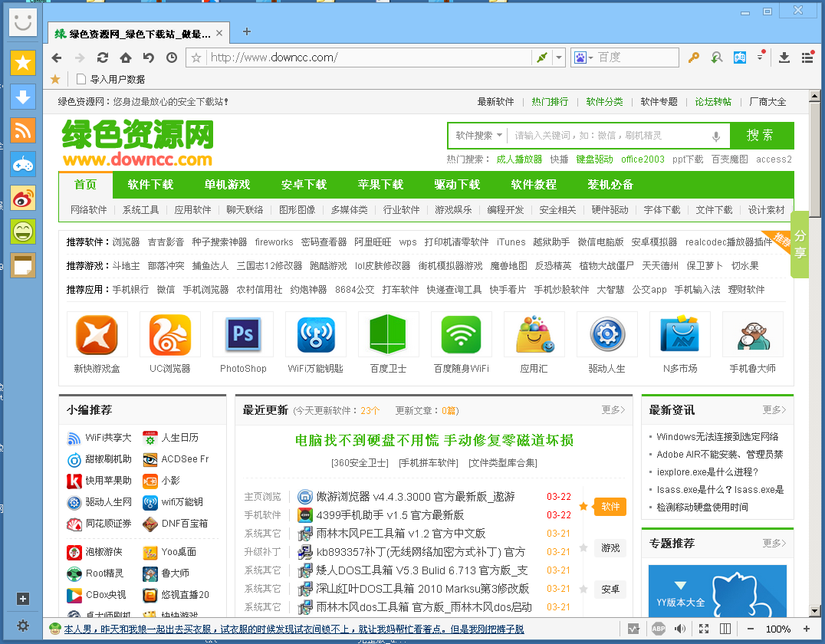Image resolution: width=825 pixels, height=644 pixels.
Task: Open the RSS feed reader sidebar icon
Action: (x=23, y=130)
